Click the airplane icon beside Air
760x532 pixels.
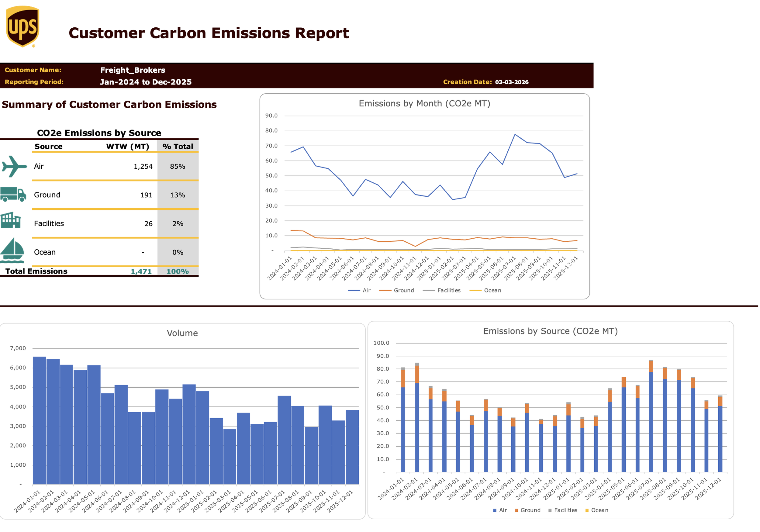pos(14,166)
